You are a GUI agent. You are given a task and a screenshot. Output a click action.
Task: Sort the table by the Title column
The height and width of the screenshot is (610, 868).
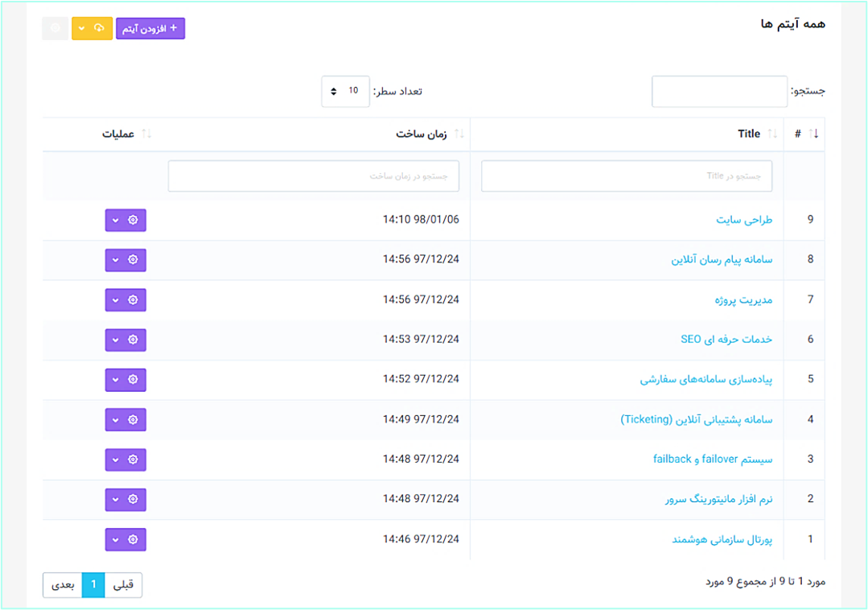pyautogui.click(x=749, y=134)
